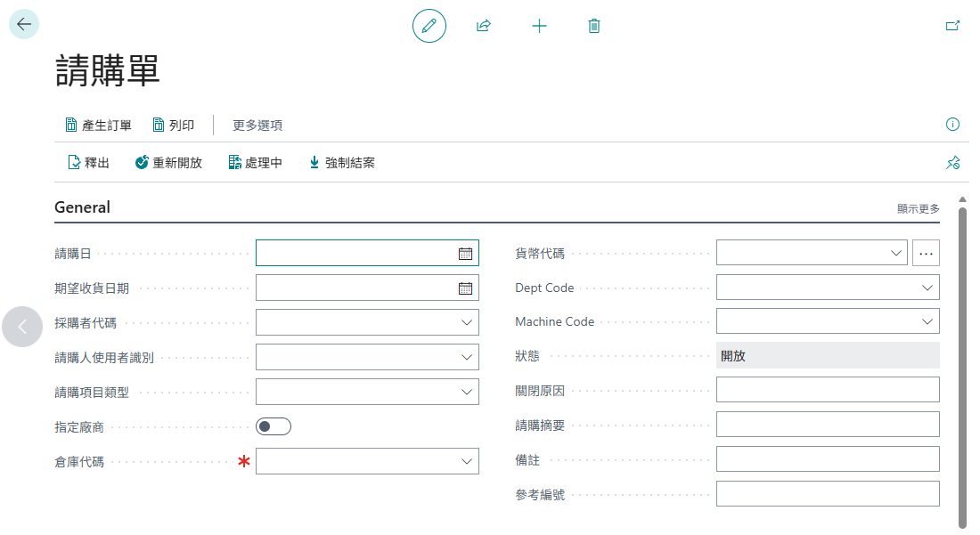Click the 貨幣代碼 ellipsis button
Viewport: 980px width, 535px height.
pos(926,253)
